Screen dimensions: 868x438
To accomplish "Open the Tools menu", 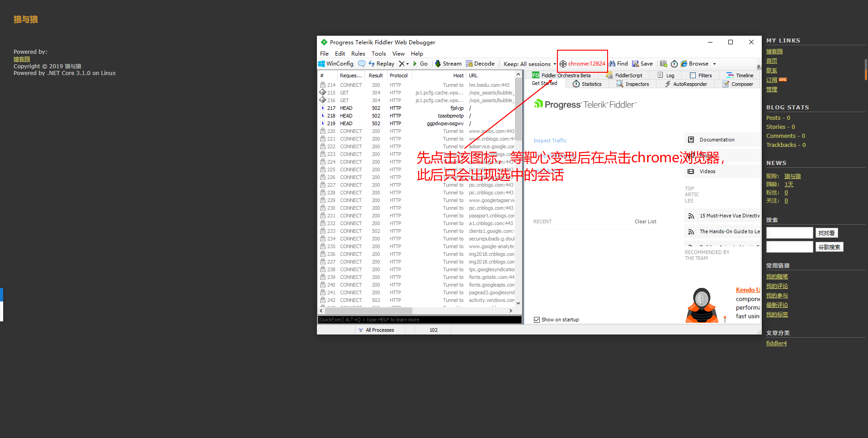I will click(x=379, y=53).
